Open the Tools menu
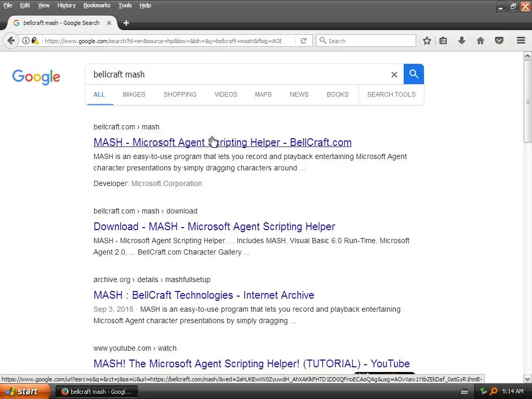Image resolution: width=532 pixels, height=399 pixels. click(x=125, y=5)
